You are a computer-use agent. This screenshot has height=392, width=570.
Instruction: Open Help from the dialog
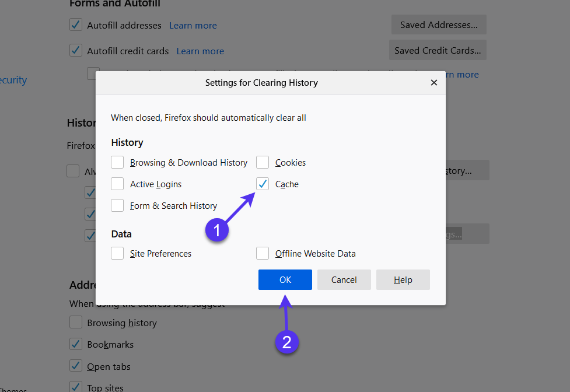click(403, 279)
